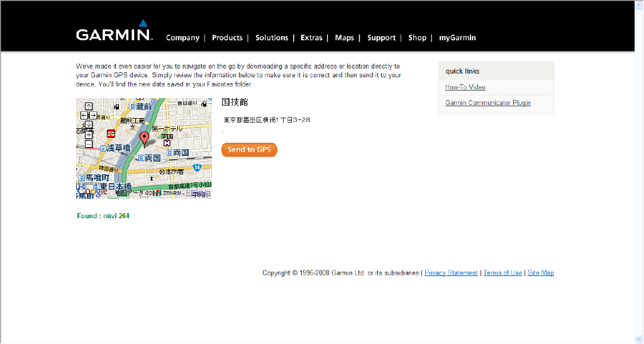Open the Garmin Communicator Plugin link
644x344 pixels.
(x=487, y=103)
